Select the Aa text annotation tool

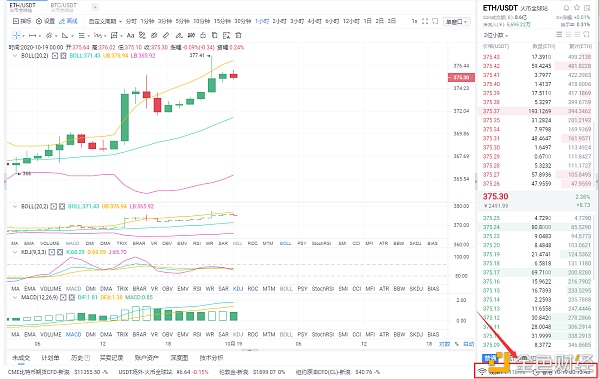130,36
